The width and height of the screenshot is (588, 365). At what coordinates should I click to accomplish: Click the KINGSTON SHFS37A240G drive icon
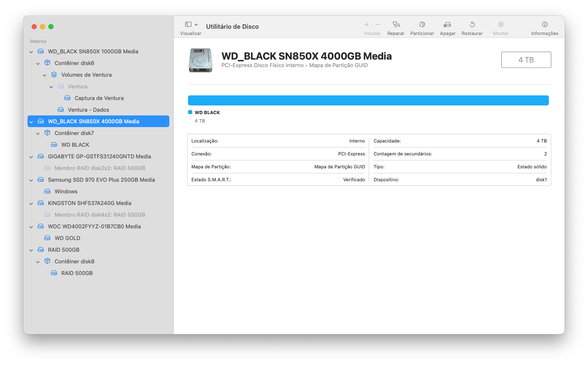(41, 203)
